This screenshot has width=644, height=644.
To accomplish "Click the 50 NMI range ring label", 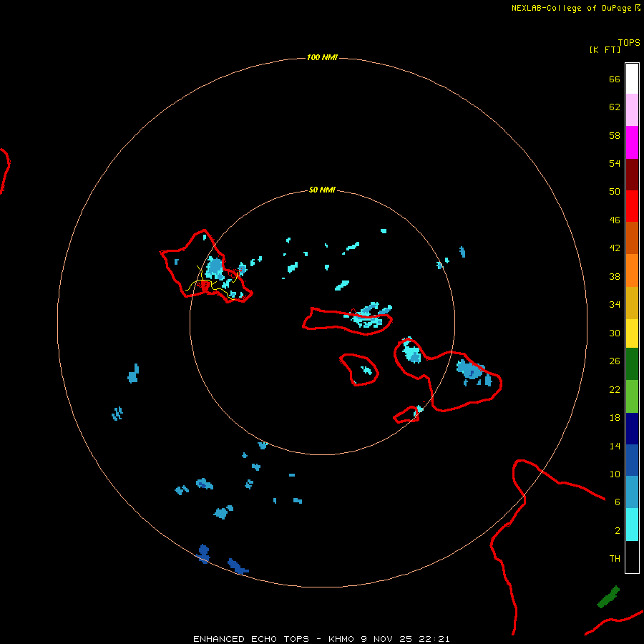I will 322,190.
